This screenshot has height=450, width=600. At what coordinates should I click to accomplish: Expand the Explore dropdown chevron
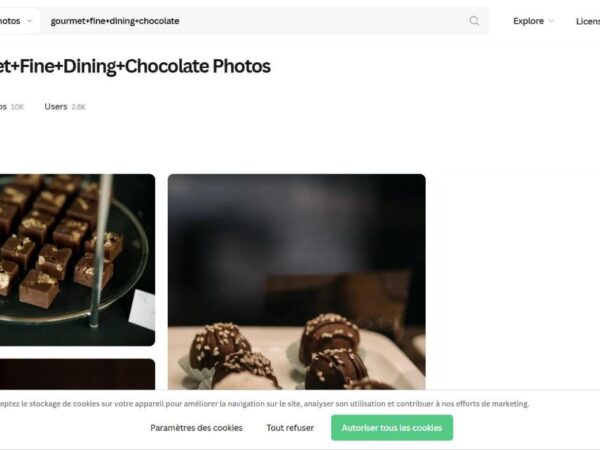(551, 21)
